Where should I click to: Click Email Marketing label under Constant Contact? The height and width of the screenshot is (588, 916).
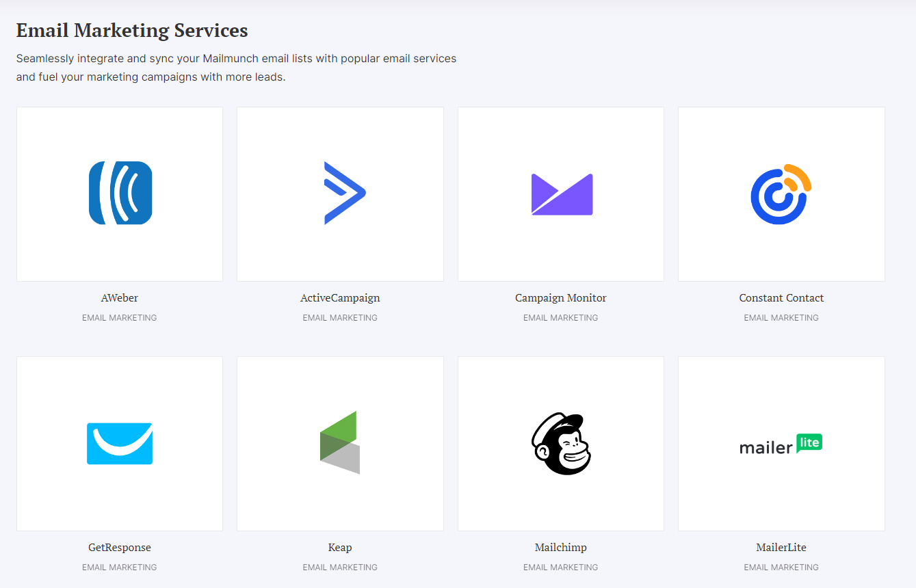(x=781, y=318)
